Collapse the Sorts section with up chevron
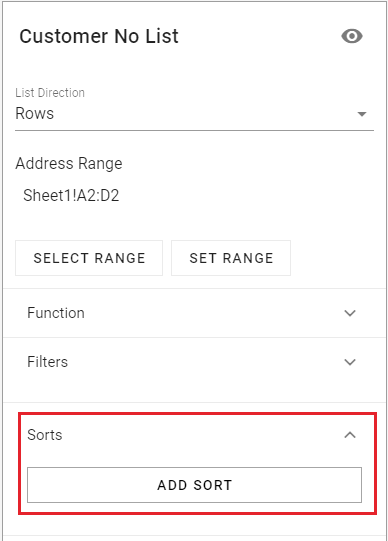This screenshot has height=541, width=388. pyautogui.click(x=350, y=435)
